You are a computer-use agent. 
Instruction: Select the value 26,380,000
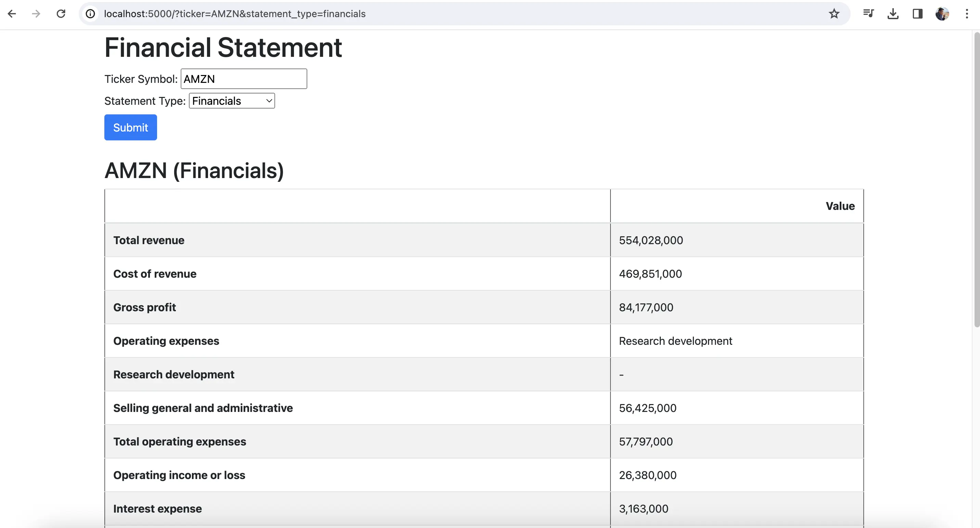click(x=647, y=475)
